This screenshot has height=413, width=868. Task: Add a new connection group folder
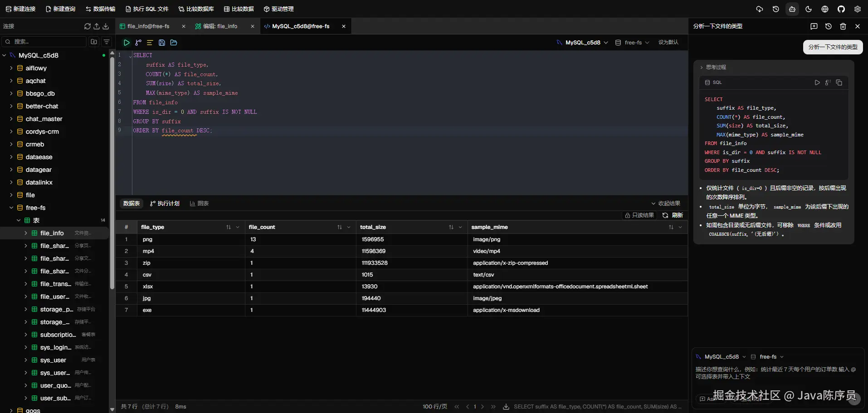(x=94, y=42)
